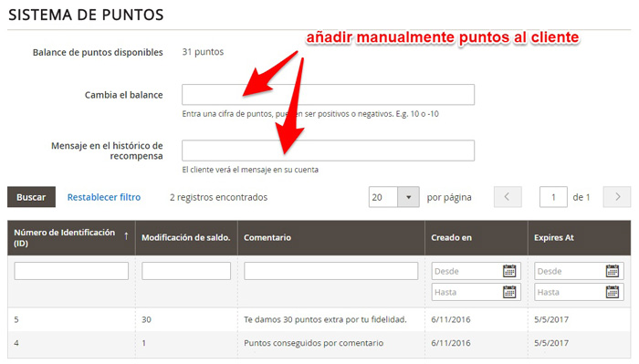The image size is (639, 364).
Task: Click the balance modification value 30
Action: pos(146,319)
